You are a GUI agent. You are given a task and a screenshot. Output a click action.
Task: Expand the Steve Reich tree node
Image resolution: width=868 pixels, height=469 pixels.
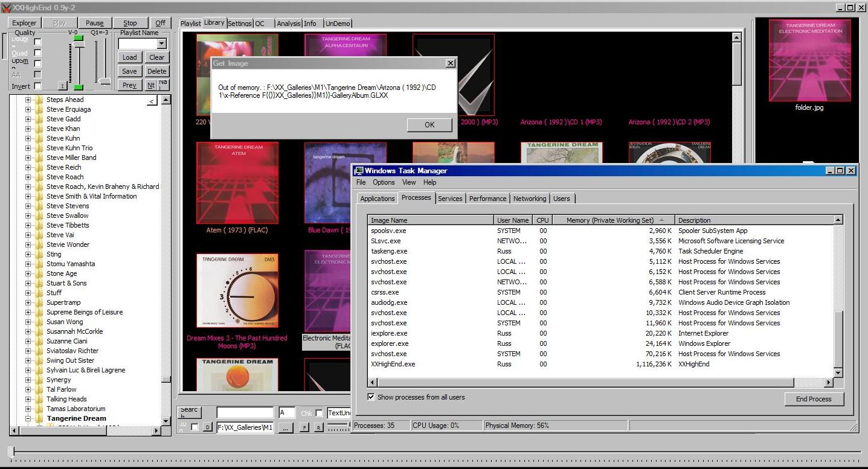coord(28,167)
